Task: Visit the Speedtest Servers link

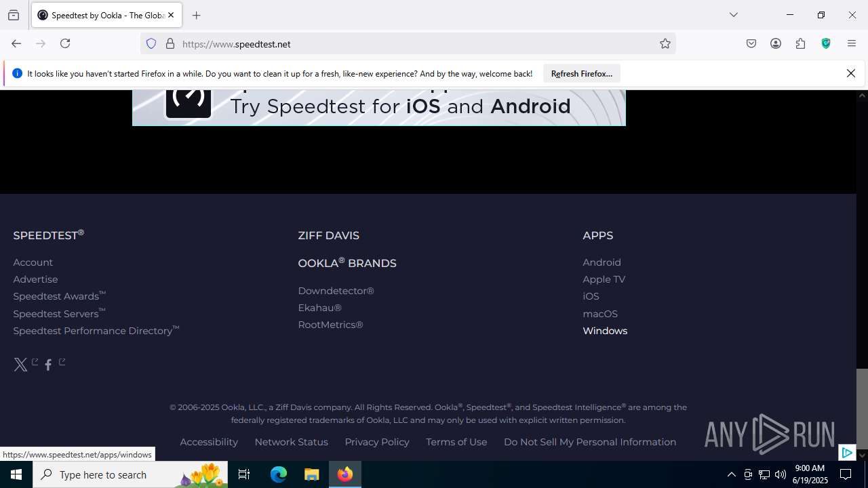Action: [59, 314]
